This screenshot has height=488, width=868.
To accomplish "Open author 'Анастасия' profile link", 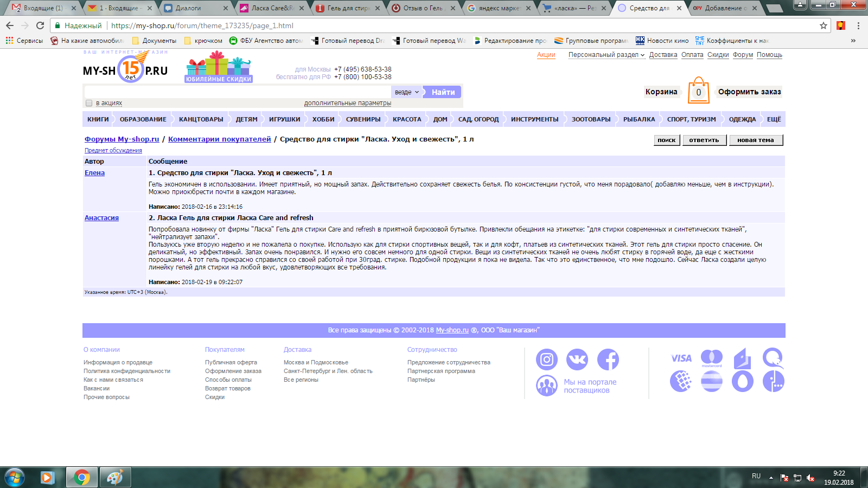I will [101, 218].
